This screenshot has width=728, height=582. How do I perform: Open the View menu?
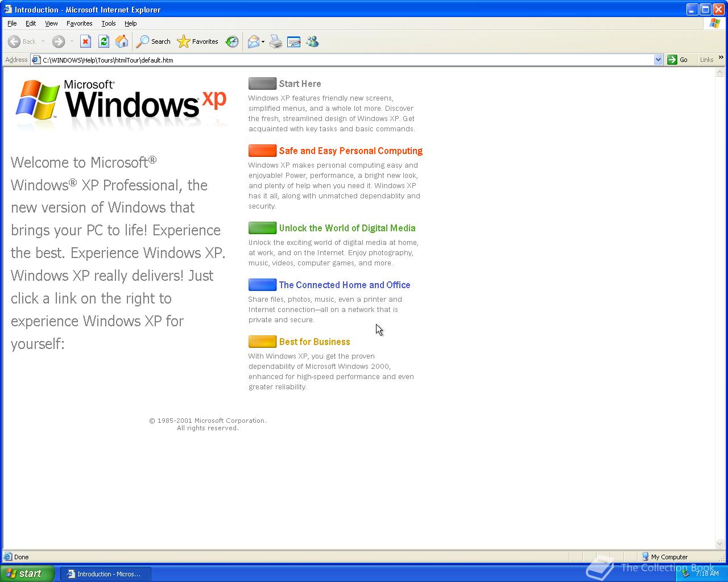coord(51,23)
